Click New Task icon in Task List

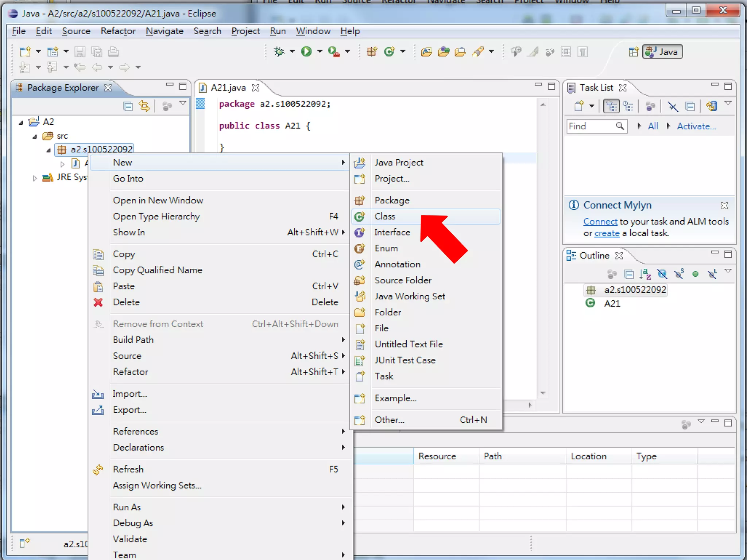[579, 106]
